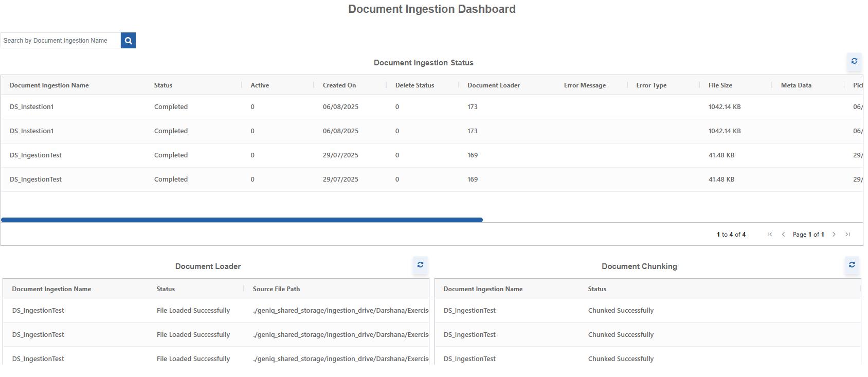Viewport: 868px width, 377px height.
Task: Click '1 to 4 of 4' row count text
Action: coord(731,235)
